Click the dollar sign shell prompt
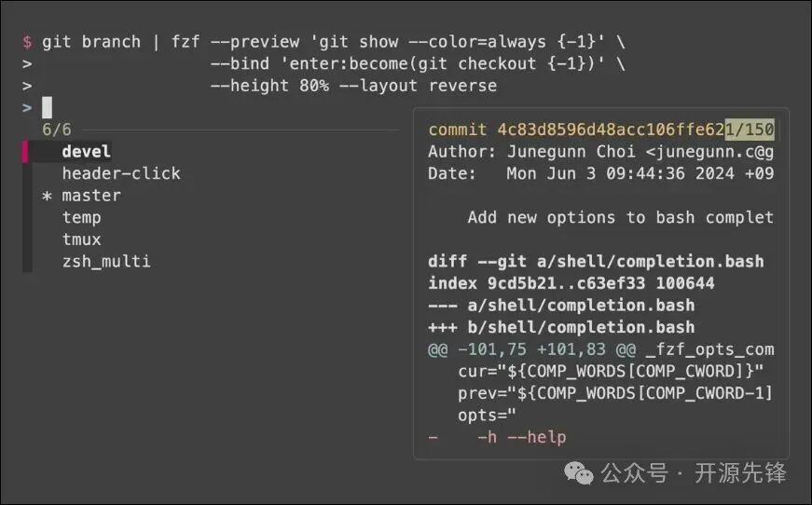Image resolution: width=812 pixels, height=505 pixels. (x=27, y=42)
